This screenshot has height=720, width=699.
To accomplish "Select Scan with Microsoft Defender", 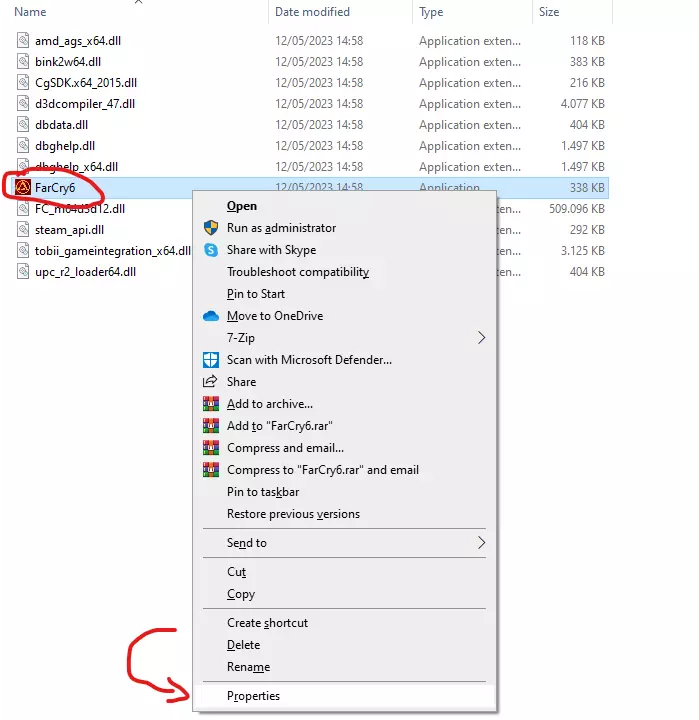I will pyautogui.click(x=344, y=360).
